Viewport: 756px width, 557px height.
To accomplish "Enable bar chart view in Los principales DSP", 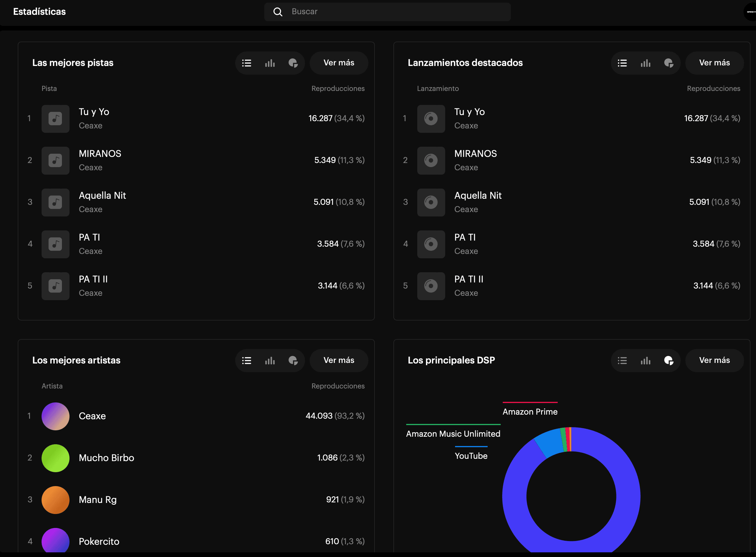I will (x=645, y=360).
